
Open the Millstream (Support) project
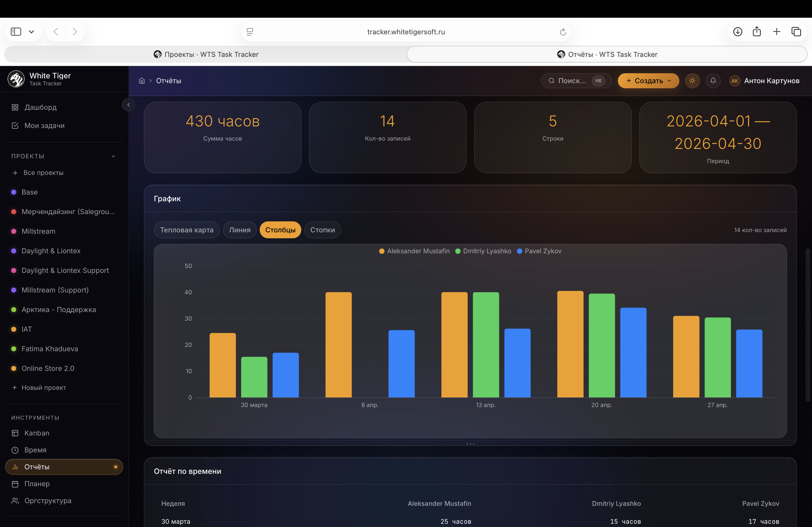[x=55, y=290]
